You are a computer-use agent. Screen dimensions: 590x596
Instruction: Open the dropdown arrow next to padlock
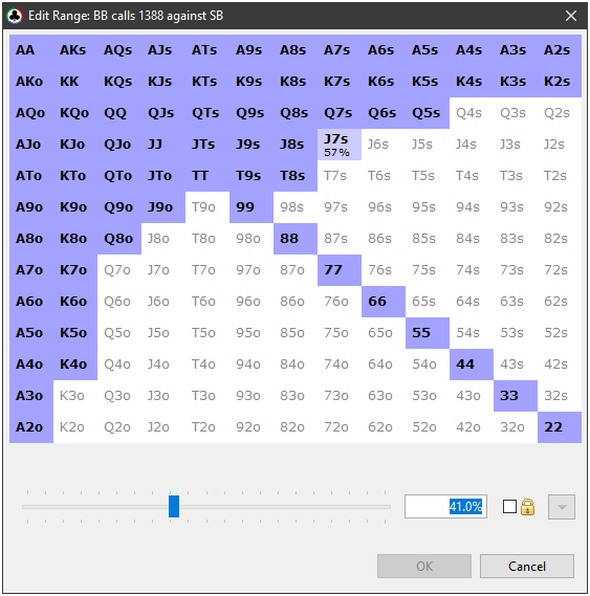coord(561,507)
